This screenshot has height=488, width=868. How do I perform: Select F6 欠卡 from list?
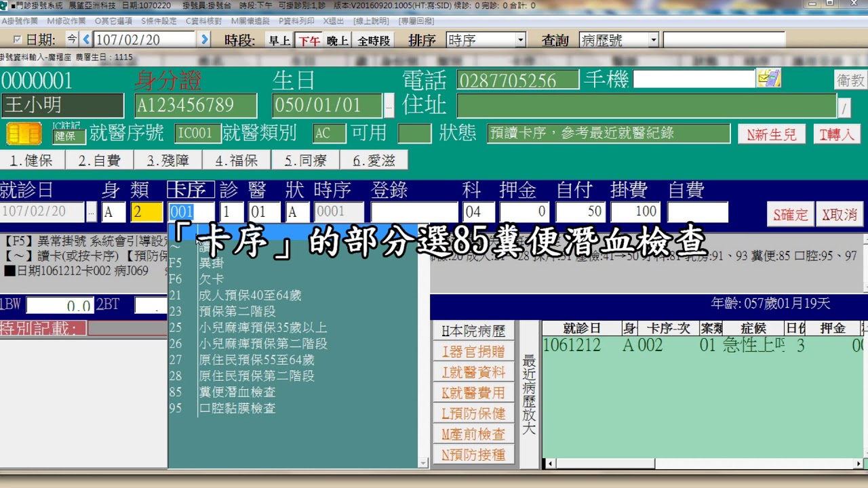tap(293, 279)
